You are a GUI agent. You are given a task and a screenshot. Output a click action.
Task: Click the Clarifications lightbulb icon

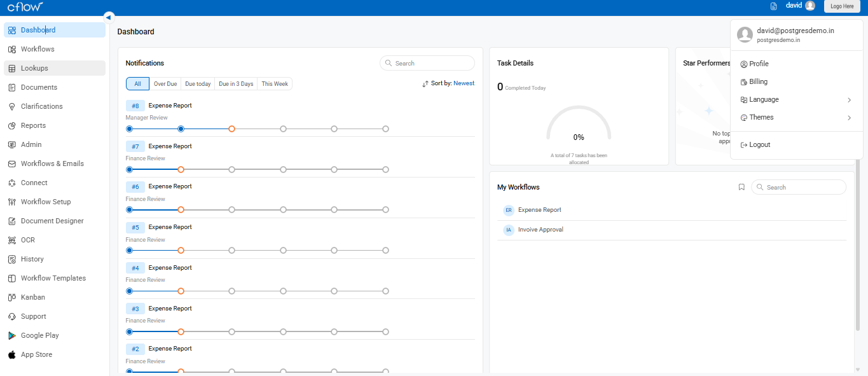pyautogui.click(x=12, y=106)
